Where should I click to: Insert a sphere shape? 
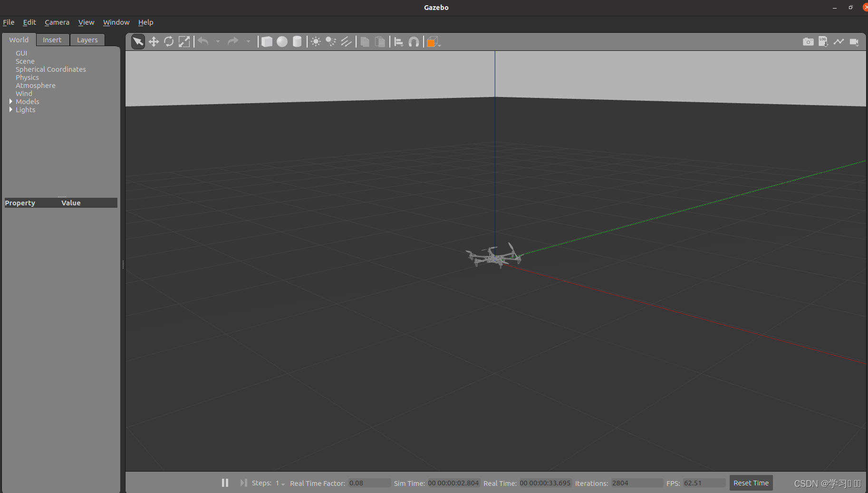click(282, 42)
